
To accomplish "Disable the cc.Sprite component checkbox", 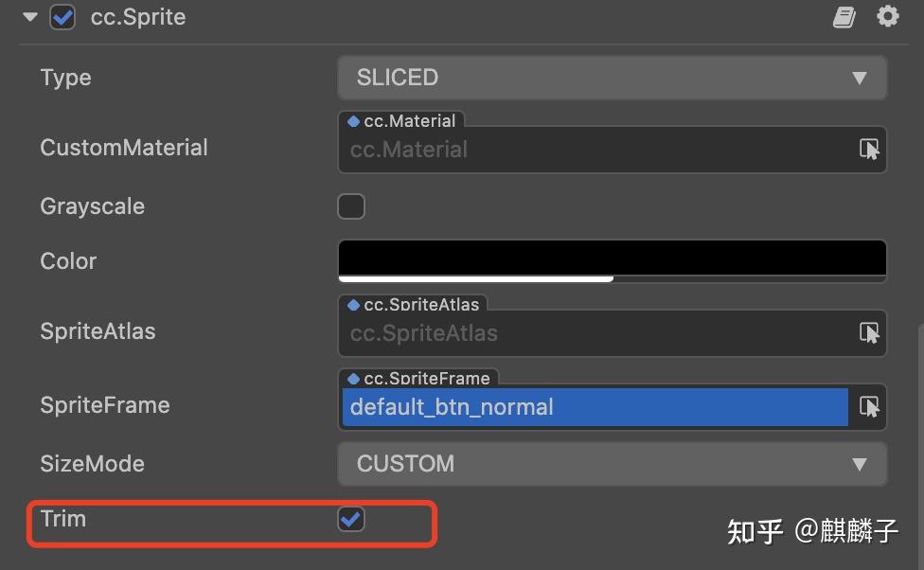I will pyautogui.click(x=62, y=17).
